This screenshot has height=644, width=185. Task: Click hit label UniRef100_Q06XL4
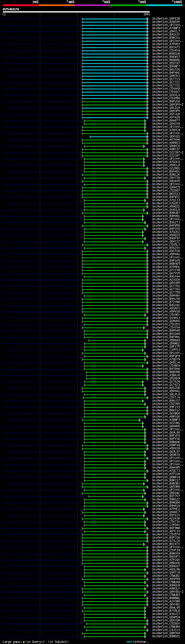(x=166, y=95)
